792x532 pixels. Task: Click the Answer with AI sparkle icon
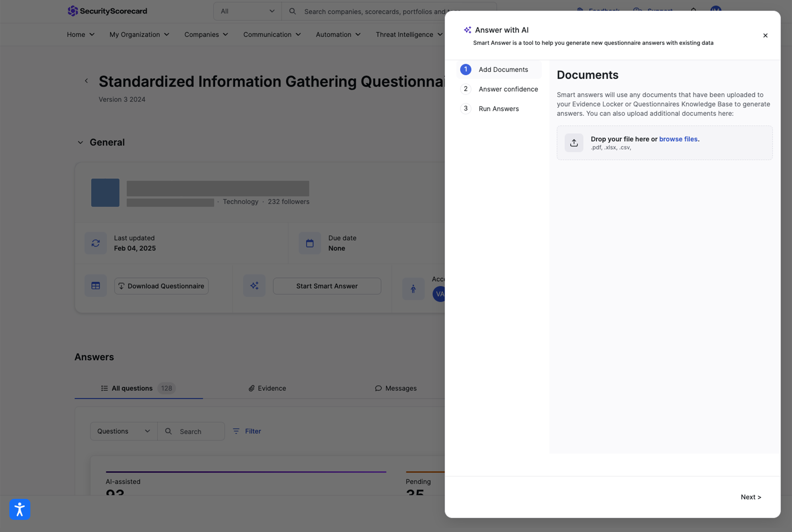(x=468, y=30)
